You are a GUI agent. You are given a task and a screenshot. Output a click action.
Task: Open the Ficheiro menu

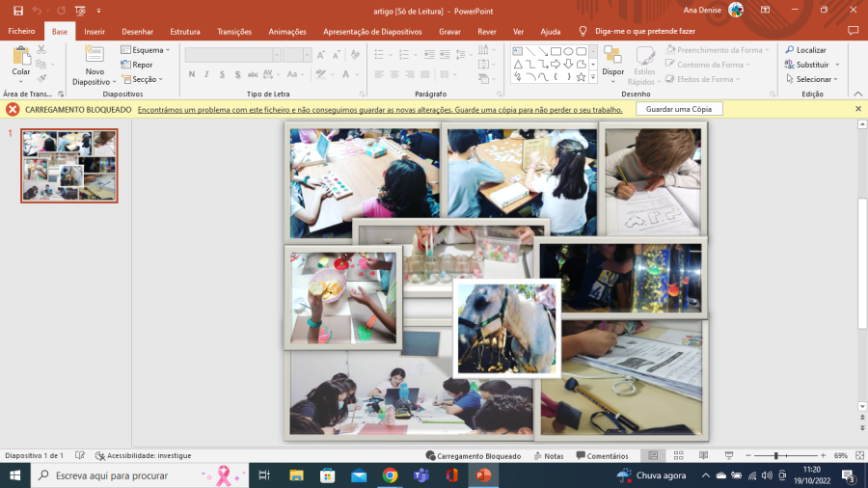coord(21,32)
